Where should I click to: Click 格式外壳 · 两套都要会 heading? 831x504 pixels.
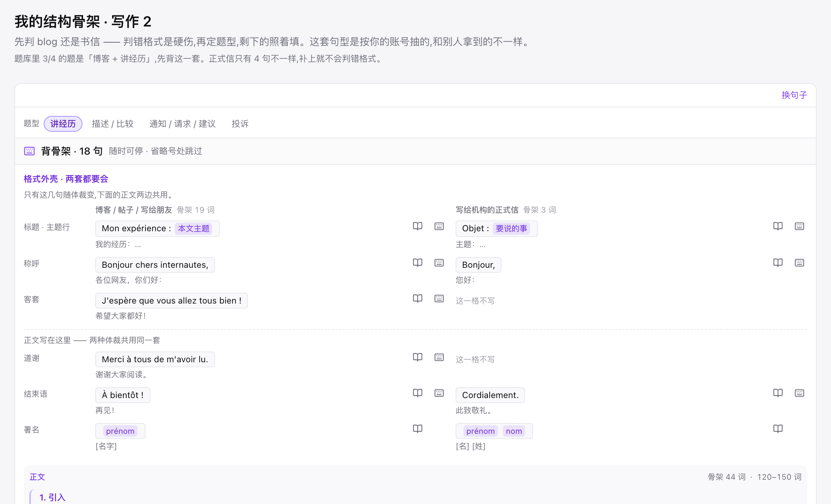(66, 179)
